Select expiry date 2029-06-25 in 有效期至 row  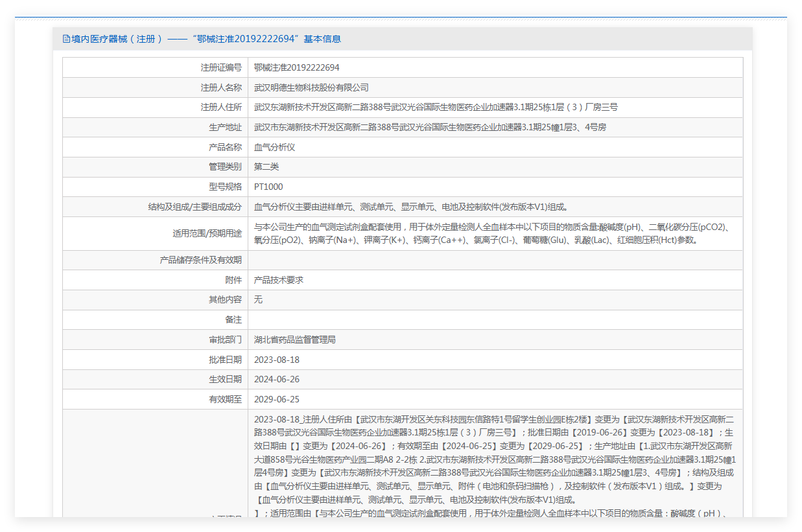click(x=277, y=400)
